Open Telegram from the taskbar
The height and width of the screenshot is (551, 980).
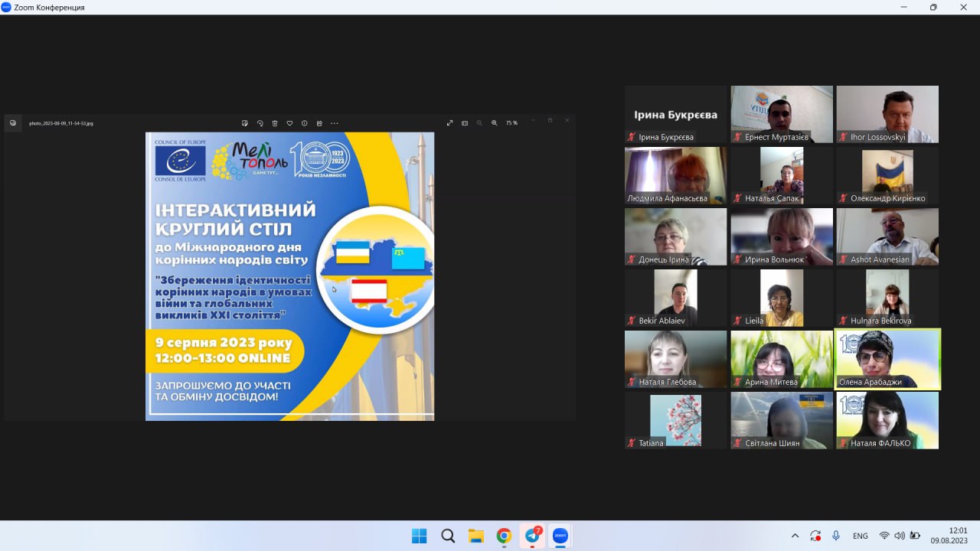tap(532, 536)
